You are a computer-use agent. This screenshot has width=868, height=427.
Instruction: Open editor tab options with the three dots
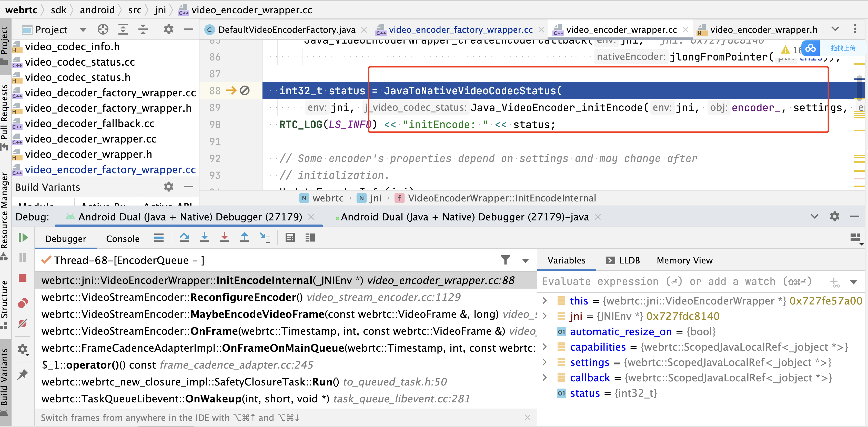[x=855, y=29]
